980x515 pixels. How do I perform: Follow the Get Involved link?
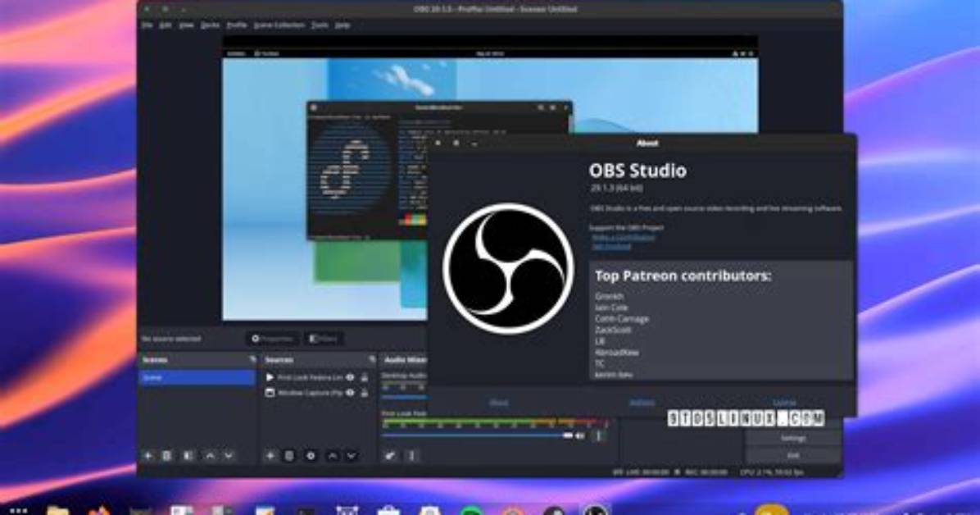[x=611, y=247]
